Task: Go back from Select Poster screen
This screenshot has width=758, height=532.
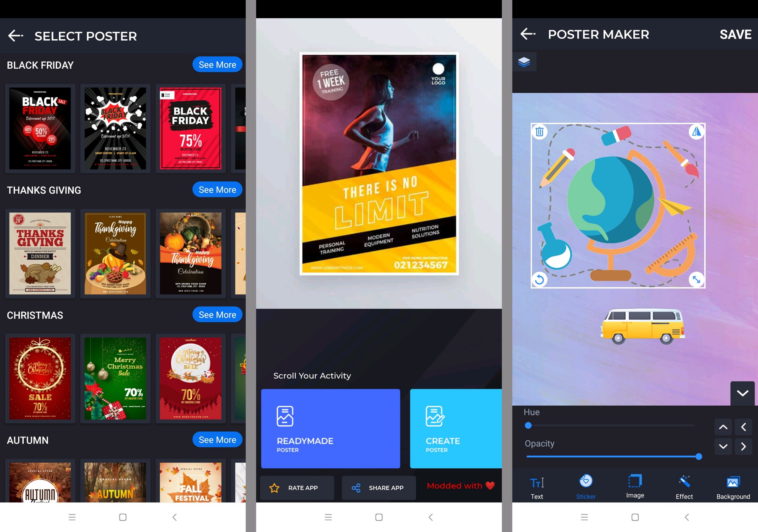Action: 15,36
